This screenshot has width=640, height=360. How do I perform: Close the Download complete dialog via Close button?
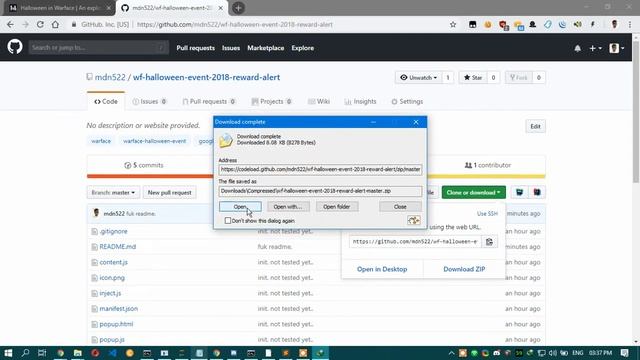[400, 207]
